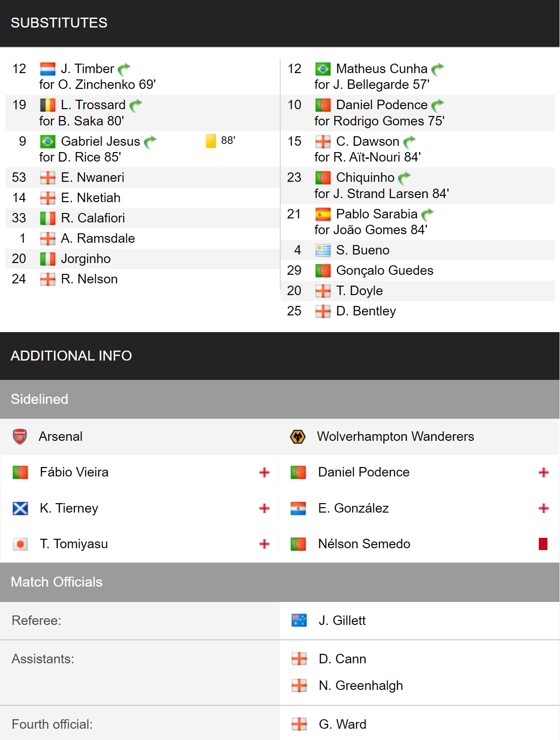Select substitute E. Nwaneri
The image size is (560, 740).
(93, 177)
